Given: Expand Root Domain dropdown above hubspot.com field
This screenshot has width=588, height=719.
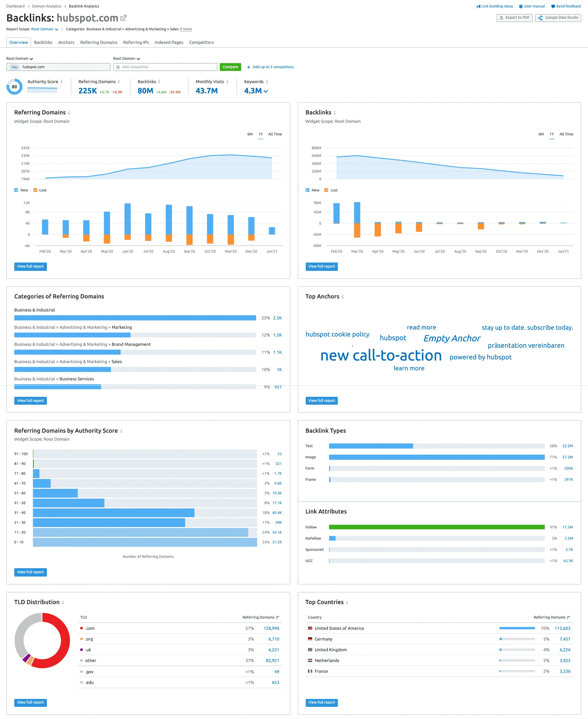Looking at the screenshot, I should point(20,59).
